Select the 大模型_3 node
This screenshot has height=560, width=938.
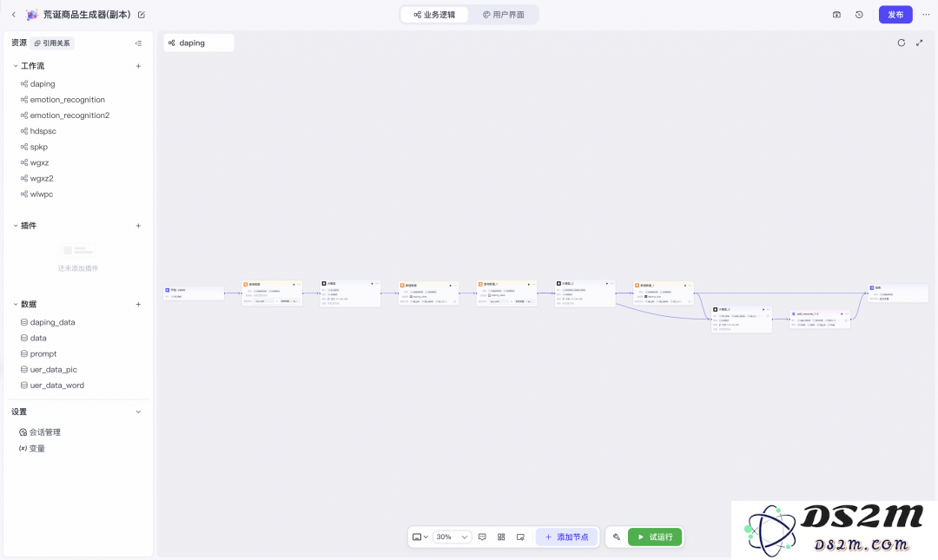[741, 320]
